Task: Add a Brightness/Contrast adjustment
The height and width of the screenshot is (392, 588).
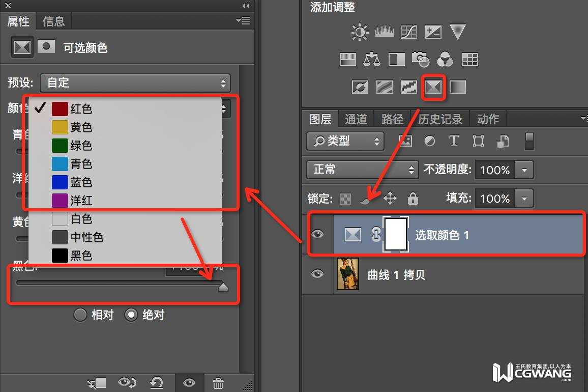Action: (360, 32)
